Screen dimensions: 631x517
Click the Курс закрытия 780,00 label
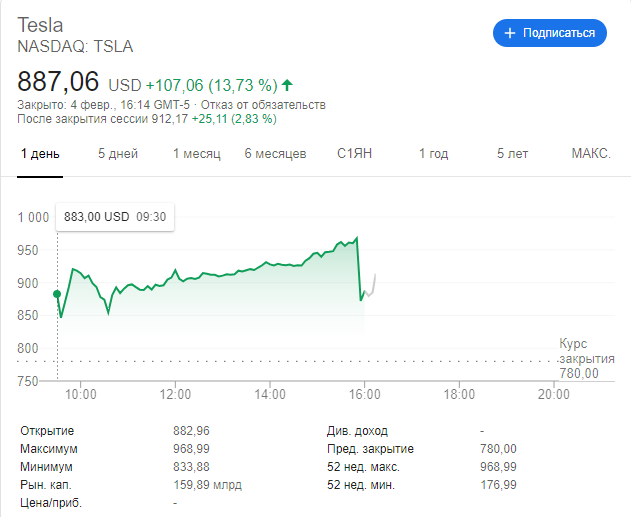[579, 358]
